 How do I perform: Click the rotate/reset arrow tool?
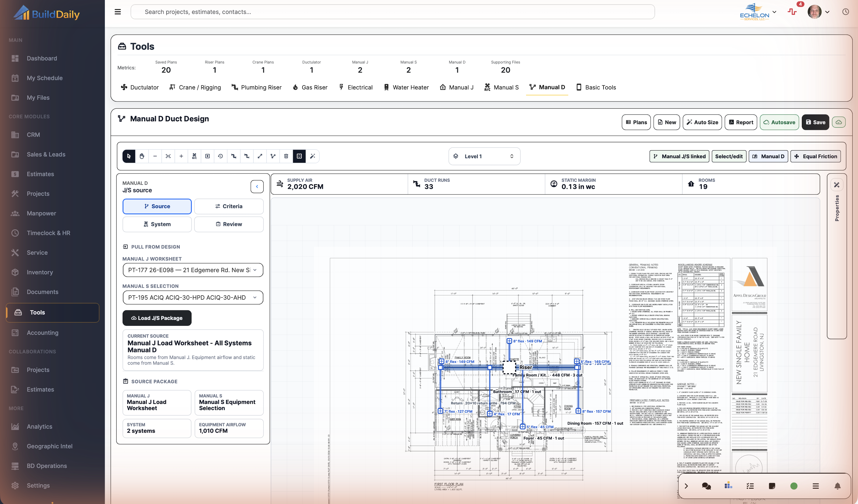click(x=221, y=156)
